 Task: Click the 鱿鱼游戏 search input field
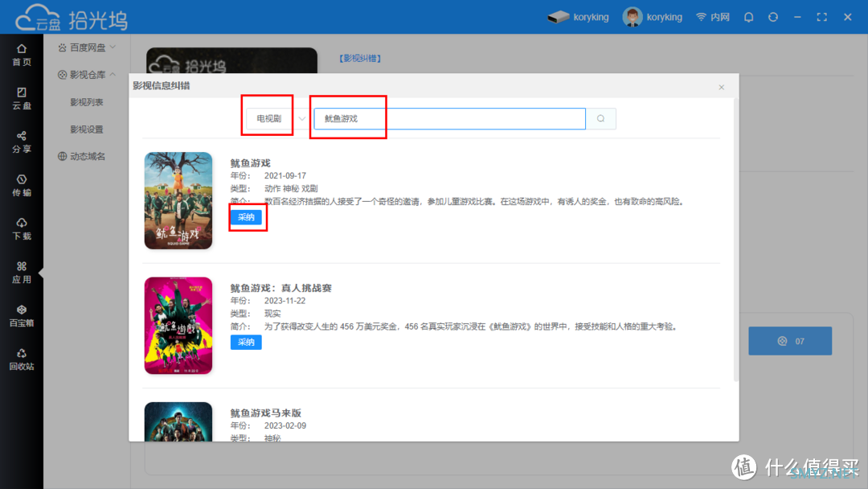coord(449,118)
